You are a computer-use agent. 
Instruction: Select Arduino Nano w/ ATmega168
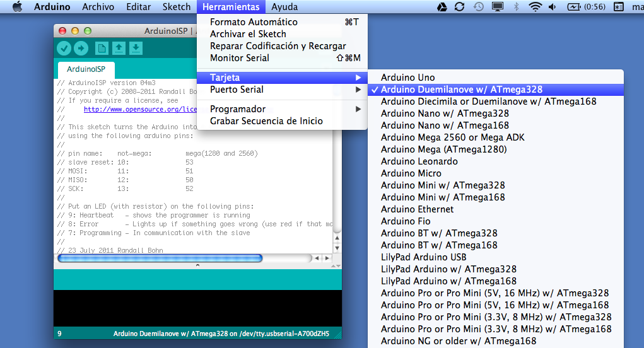point(496,125)
